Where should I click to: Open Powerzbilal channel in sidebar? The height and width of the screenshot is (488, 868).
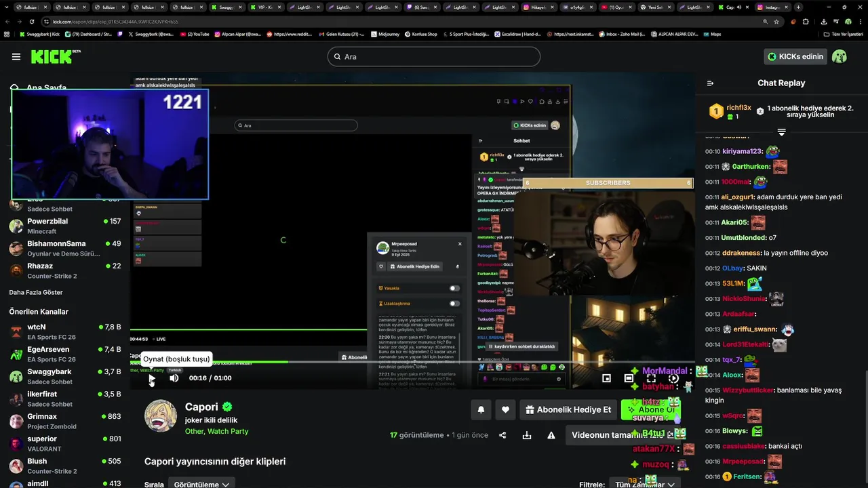[x=64, y=226]
